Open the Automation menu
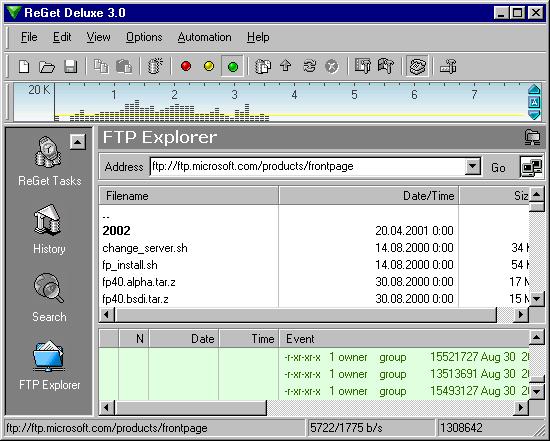 tap(204, 37)
